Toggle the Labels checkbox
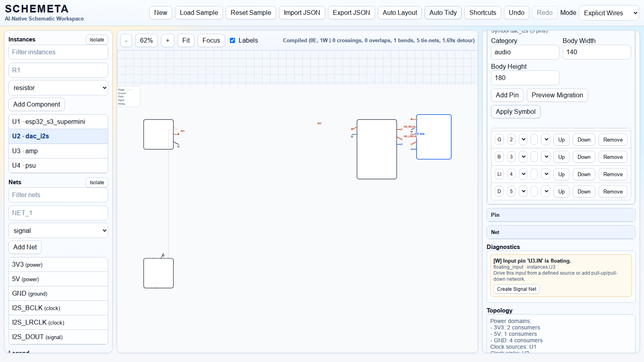 coord(232,40)
